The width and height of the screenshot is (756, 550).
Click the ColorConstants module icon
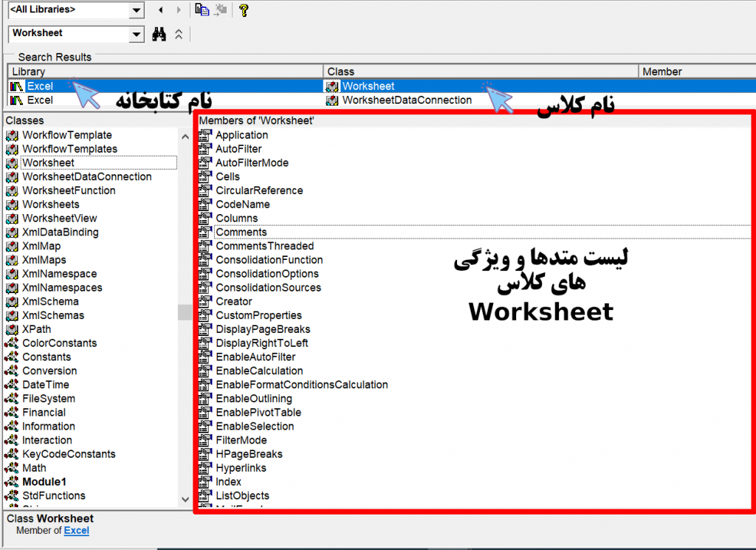(12, 343)
